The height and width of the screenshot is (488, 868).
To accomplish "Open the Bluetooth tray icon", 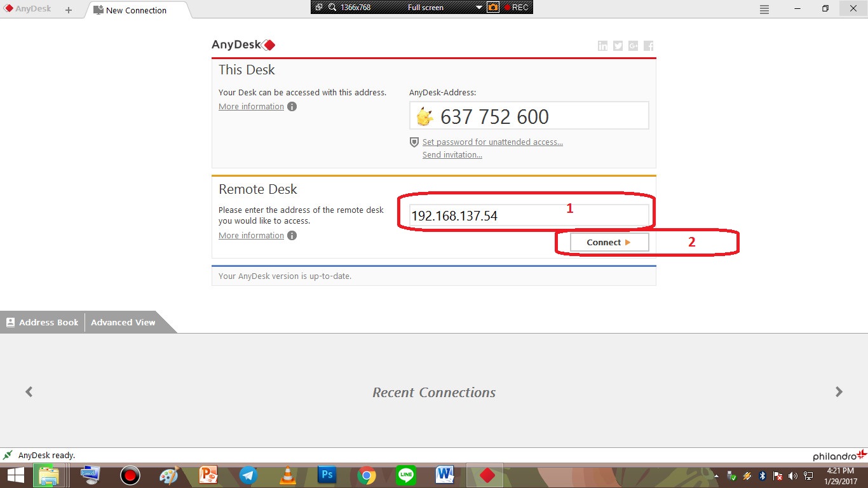I will (x=763, y=476).
